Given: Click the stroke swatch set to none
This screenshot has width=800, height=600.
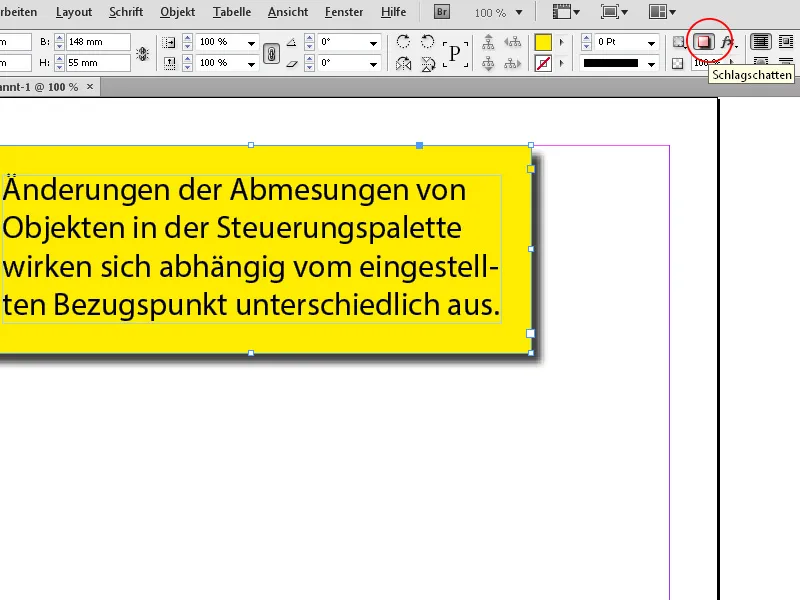Looking at the screenshot, I should (x=543, y=64).
